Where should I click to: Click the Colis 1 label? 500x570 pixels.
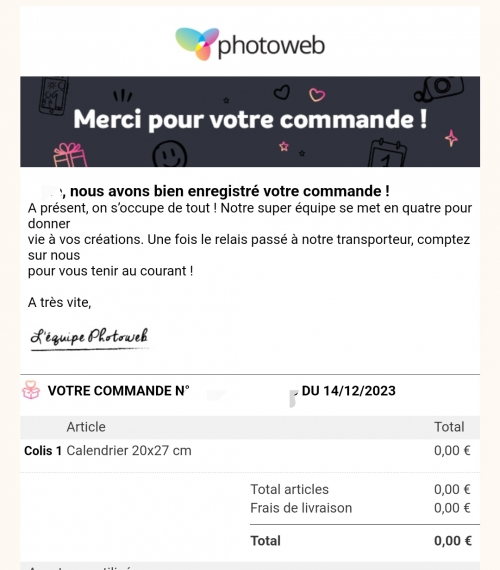click(43, 451)
